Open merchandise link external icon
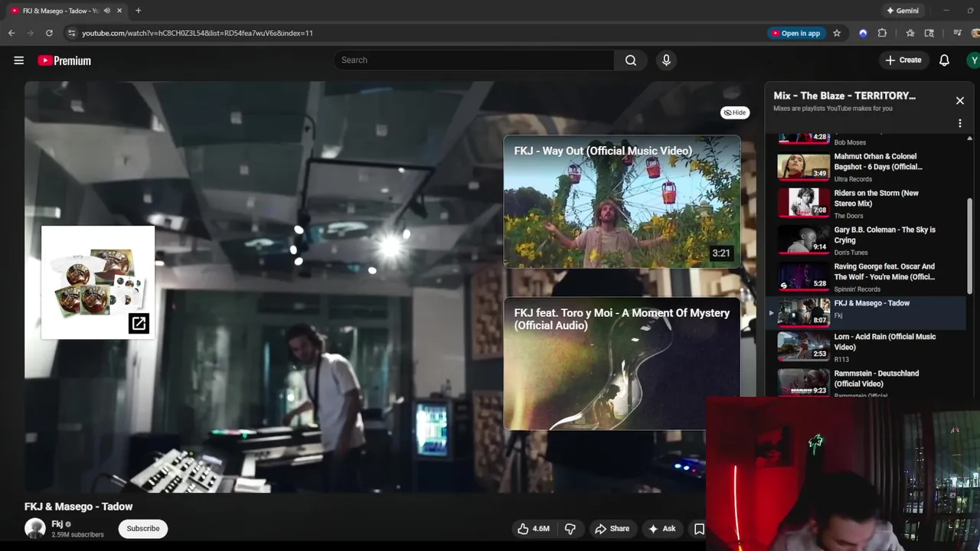980x551 pixels. click(x=139, y=324)
